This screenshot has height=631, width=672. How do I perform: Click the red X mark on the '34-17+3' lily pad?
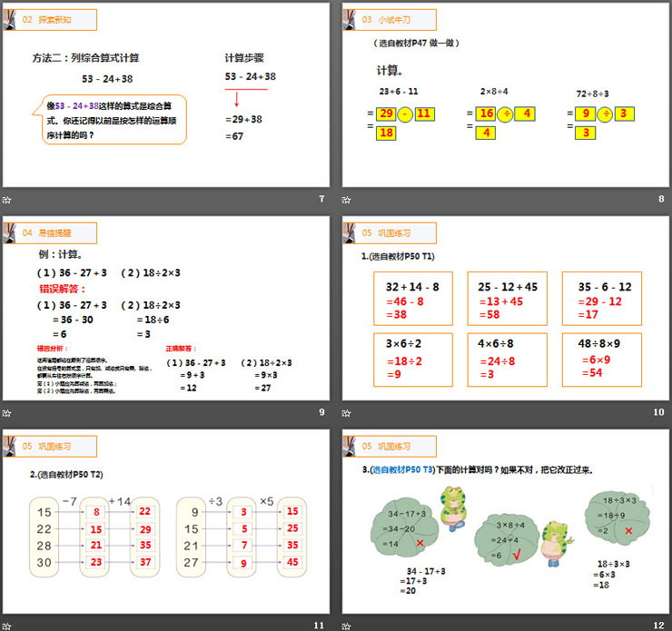420,543
